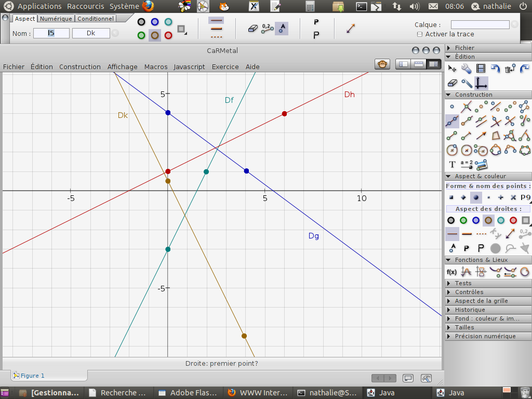Screen dimensions: 532x399
Task: Select the perpendicular line tool
Action: tap(495, 121)
